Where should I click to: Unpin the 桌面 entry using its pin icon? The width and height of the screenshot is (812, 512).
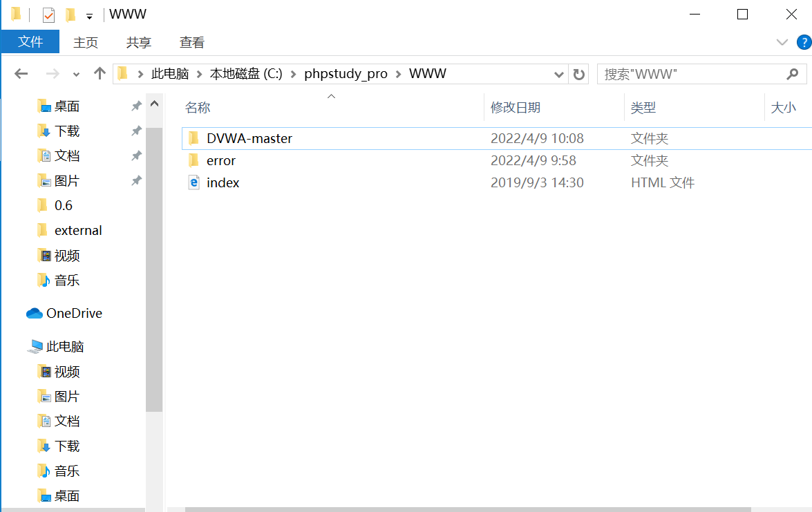coord(136,106)
